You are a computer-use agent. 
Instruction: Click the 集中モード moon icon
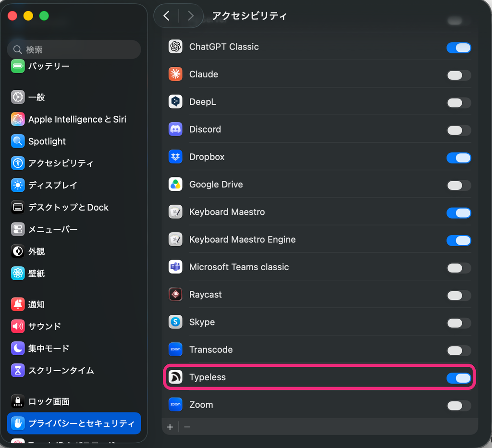point(18,348)
